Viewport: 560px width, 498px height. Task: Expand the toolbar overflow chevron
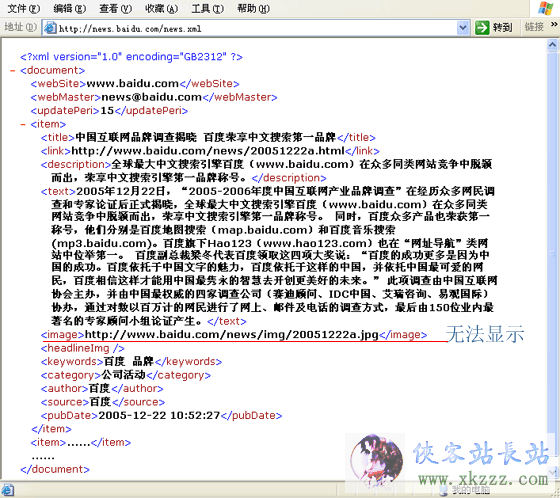coord(554,24)
